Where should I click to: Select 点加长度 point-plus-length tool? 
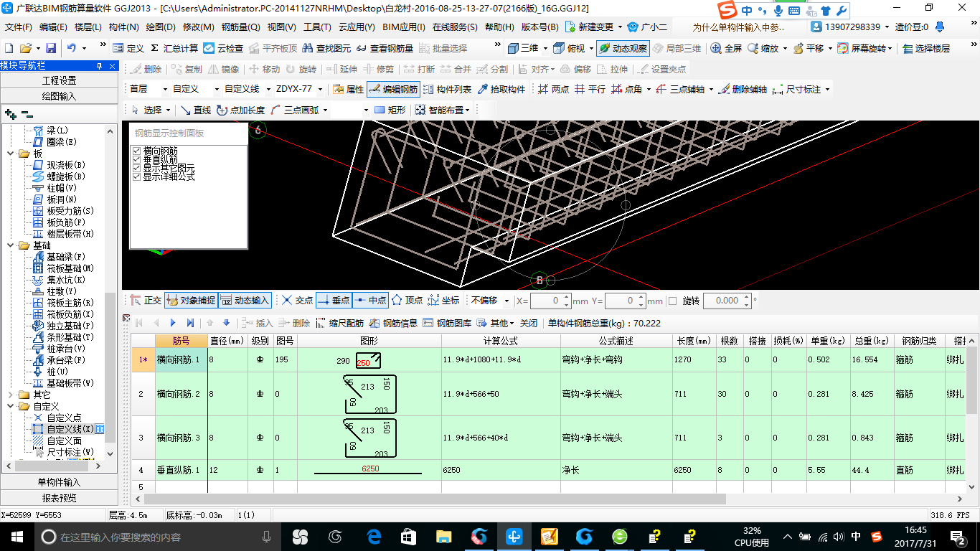pos(240,110)
